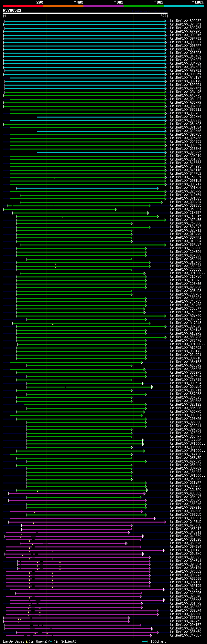Select label UniRef100_C1GGR3
The width and height of the screenshot is (207, 644).
[x=186, y=280]
